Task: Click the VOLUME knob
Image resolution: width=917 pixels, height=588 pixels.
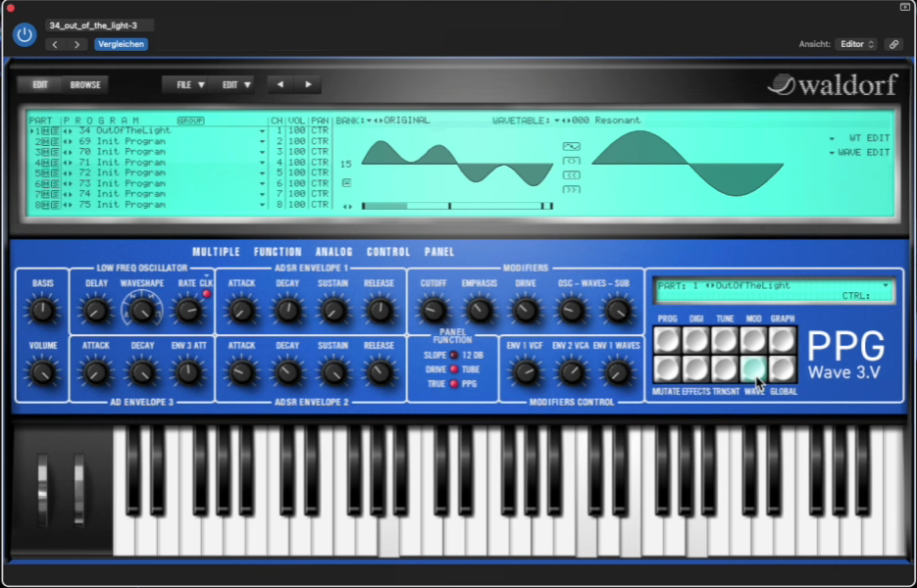Action: [43, 373]
